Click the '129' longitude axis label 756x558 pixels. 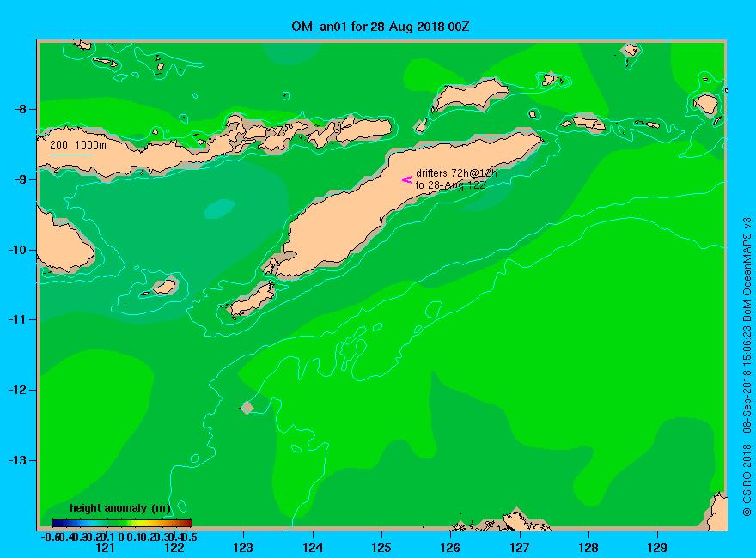(x=658, y=548)
